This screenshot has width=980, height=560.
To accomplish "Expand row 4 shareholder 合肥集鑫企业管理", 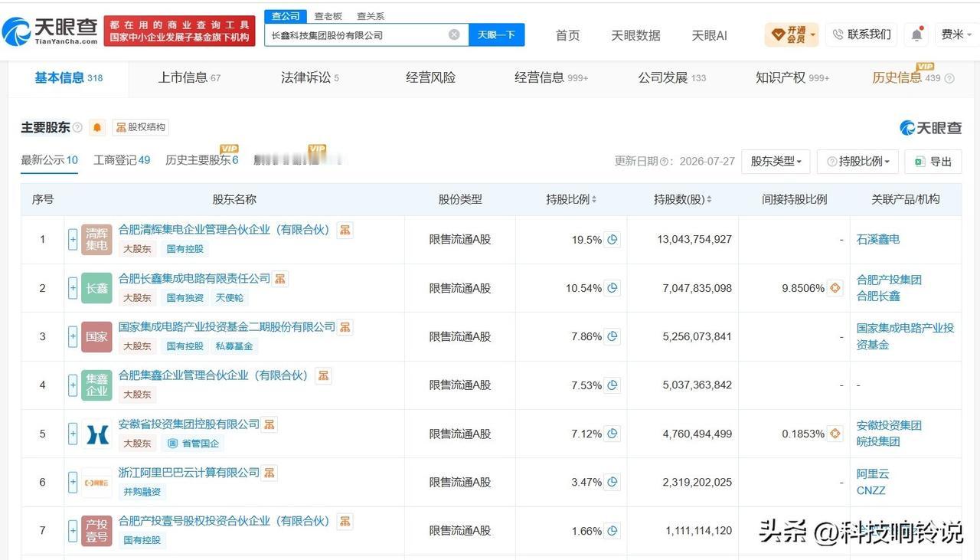I will 73,385.
